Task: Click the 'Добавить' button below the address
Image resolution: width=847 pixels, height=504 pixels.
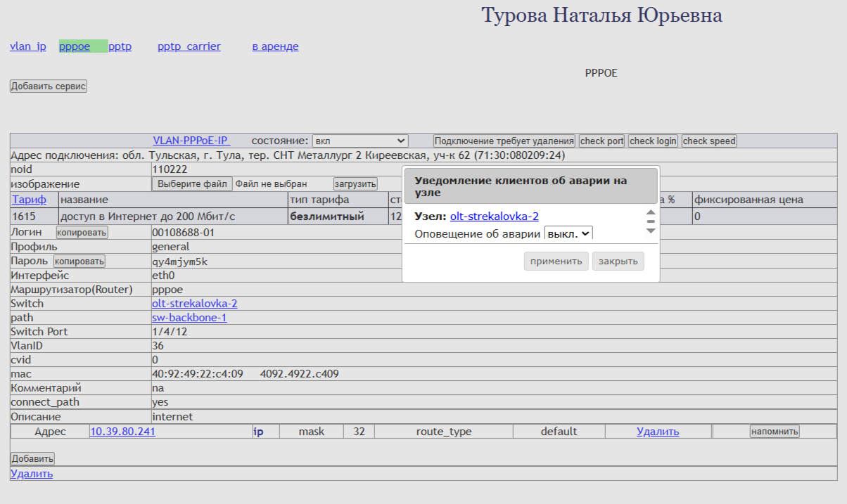Action: [32, 459]
